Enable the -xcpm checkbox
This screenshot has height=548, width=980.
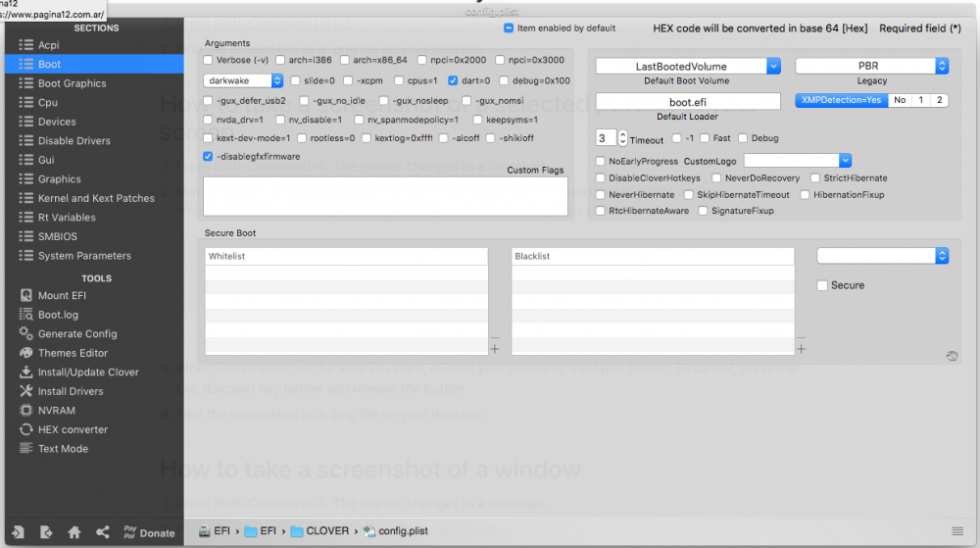[348, 80]
